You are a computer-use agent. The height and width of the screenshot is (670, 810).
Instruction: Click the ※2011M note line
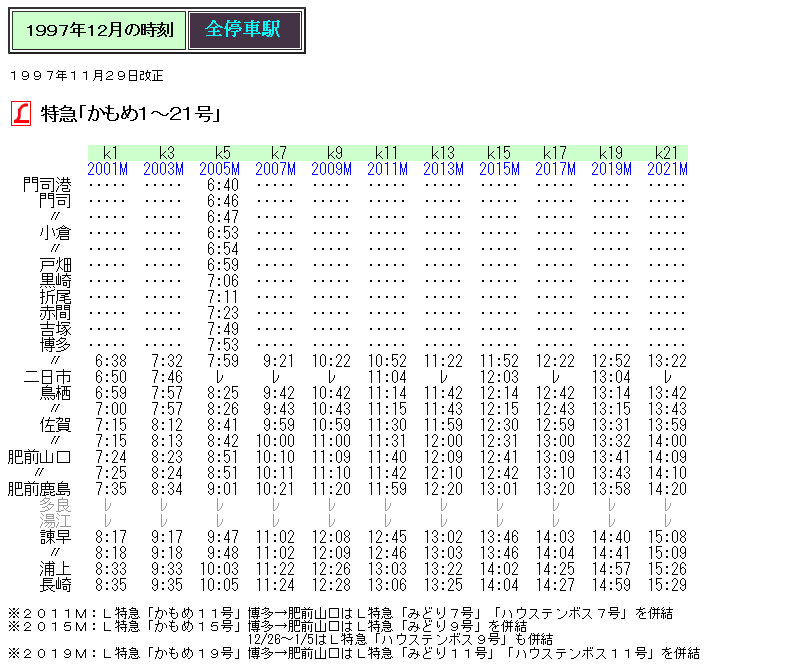click(340, 613)
